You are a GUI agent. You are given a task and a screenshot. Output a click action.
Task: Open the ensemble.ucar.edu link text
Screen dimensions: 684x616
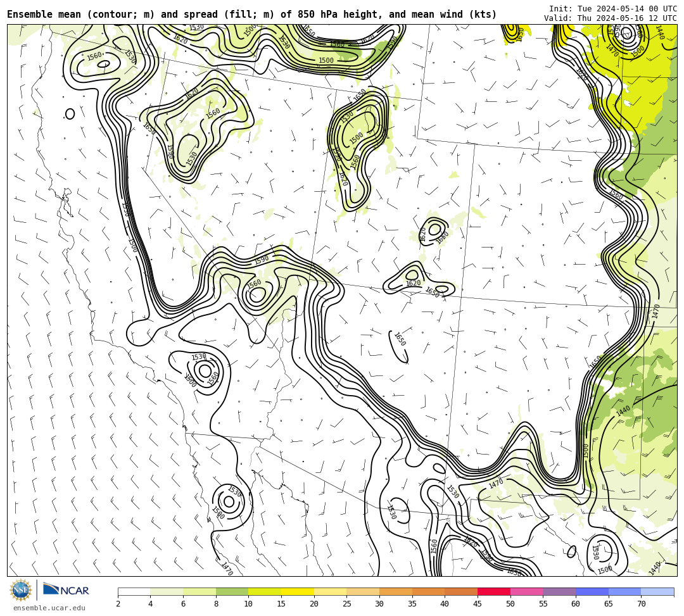coord(49,608)
